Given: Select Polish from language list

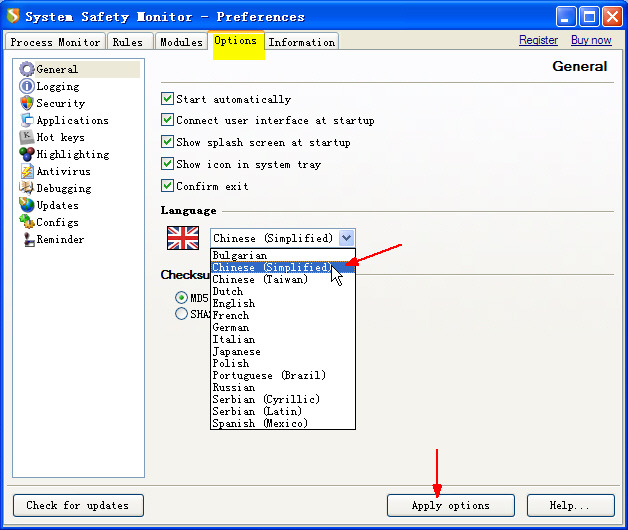Looking at the screenshot, I should pos(283,363).
